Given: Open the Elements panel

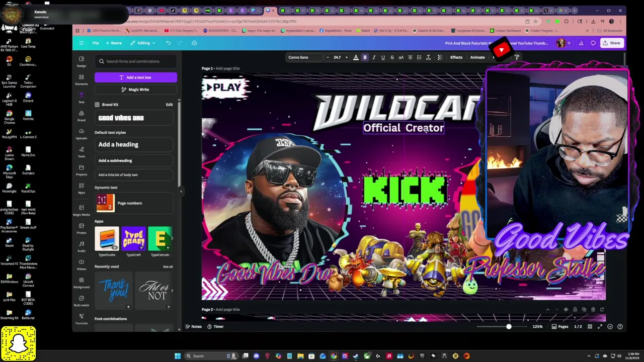Looking at the screenshot, I should coord(81,79).
